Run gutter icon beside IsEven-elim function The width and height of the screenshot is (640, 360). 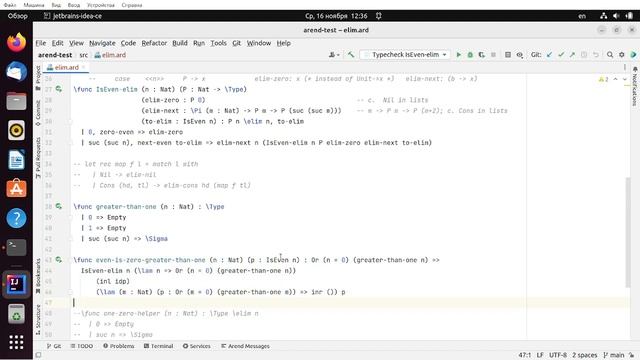coord(59,89)
